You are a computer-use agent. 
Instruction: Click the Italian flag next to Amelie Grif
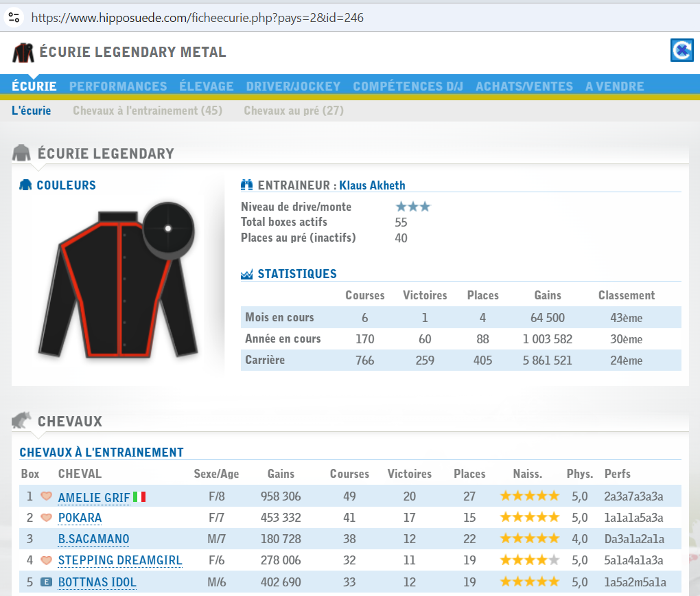pyautogui.click(x=139, y=497)
